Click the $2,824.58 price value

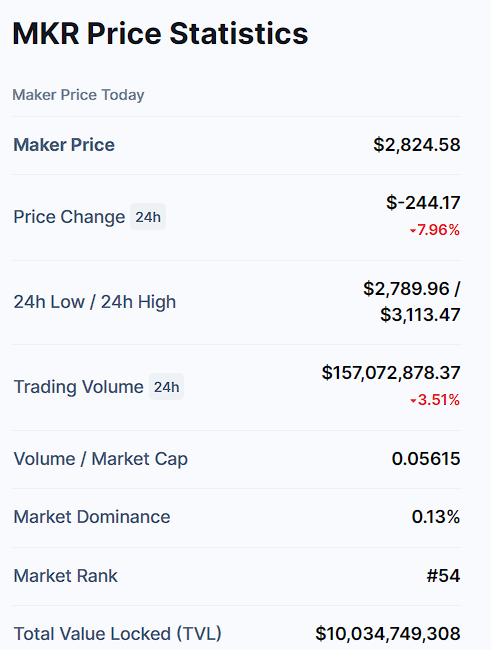[417, 145]
